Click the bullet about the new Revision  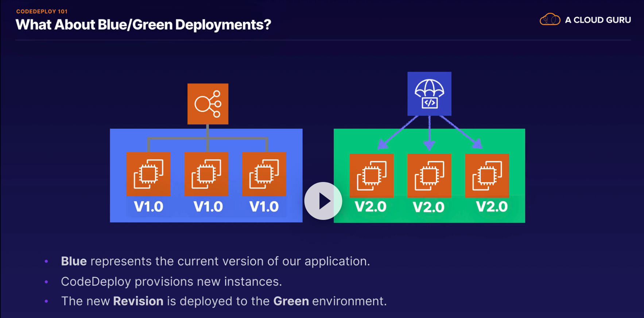click(224, 301)
